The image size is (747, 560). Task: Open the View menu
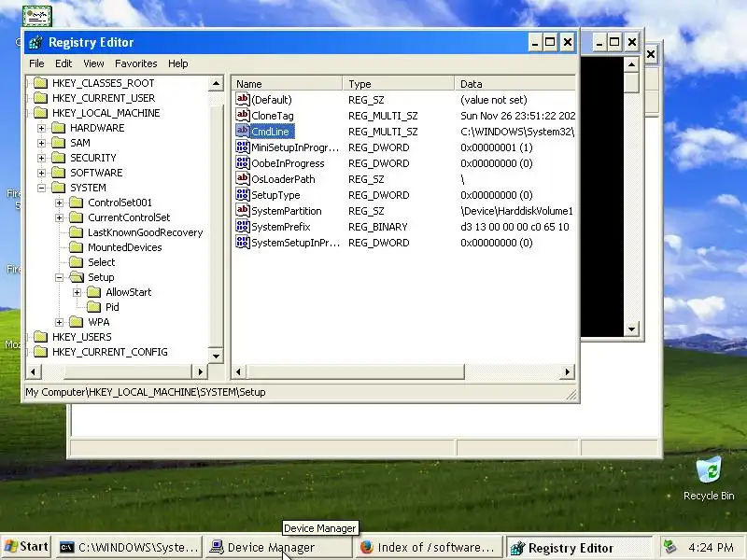(x=93, y=63)
